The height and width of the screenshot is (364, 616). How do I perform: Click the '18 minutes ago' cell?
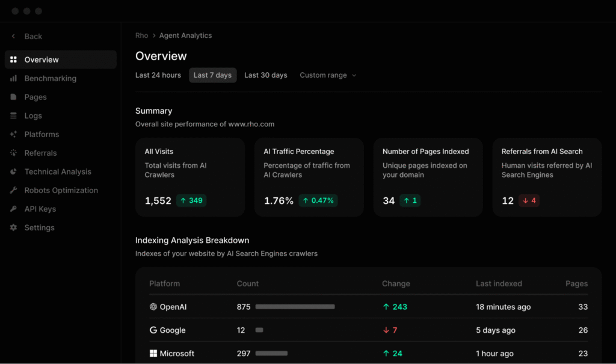click(504, 307)
